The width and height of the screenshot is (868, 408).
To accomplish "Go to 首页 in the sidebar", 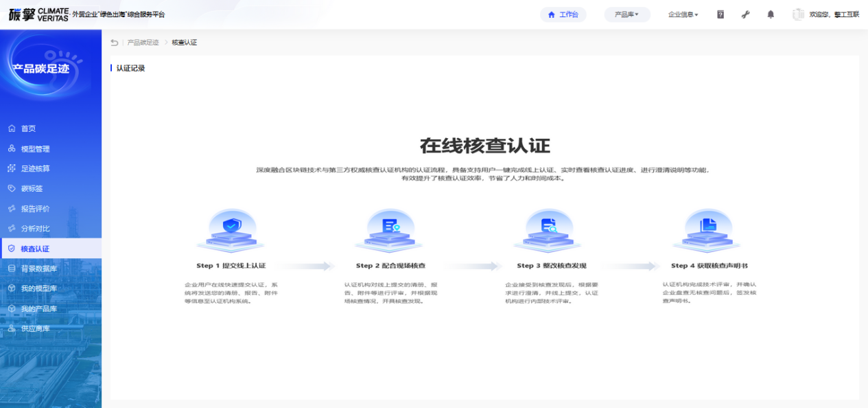I will click(x=28, y=128).
